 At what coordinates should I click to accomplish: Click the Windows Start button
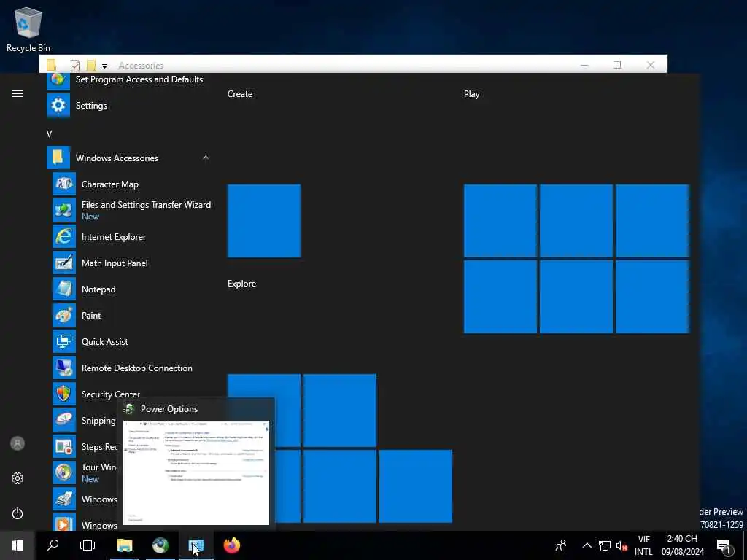coord(18,545)
